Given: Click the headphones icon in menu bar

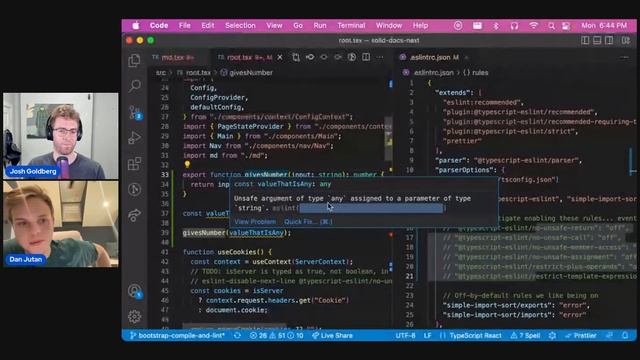Looking at the screenshot, I should [514, 26].
